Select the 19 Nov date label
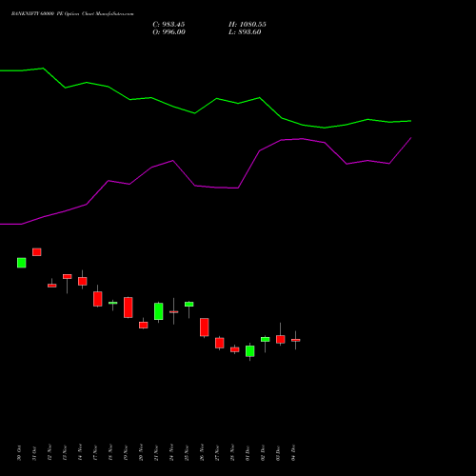Screen dimensions: 476x476 click(x=126, y=452)
